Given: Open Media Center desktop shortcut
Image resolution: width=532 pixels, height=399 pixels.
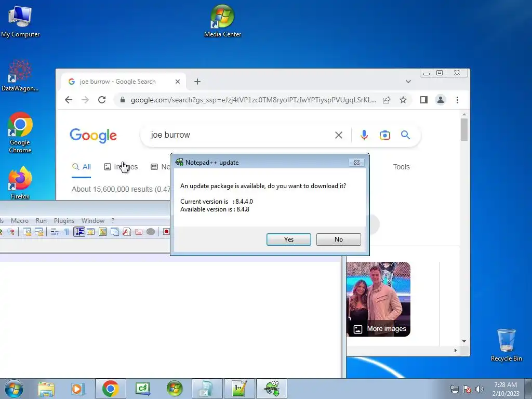Looking at the screenshot, I should 222,21.
